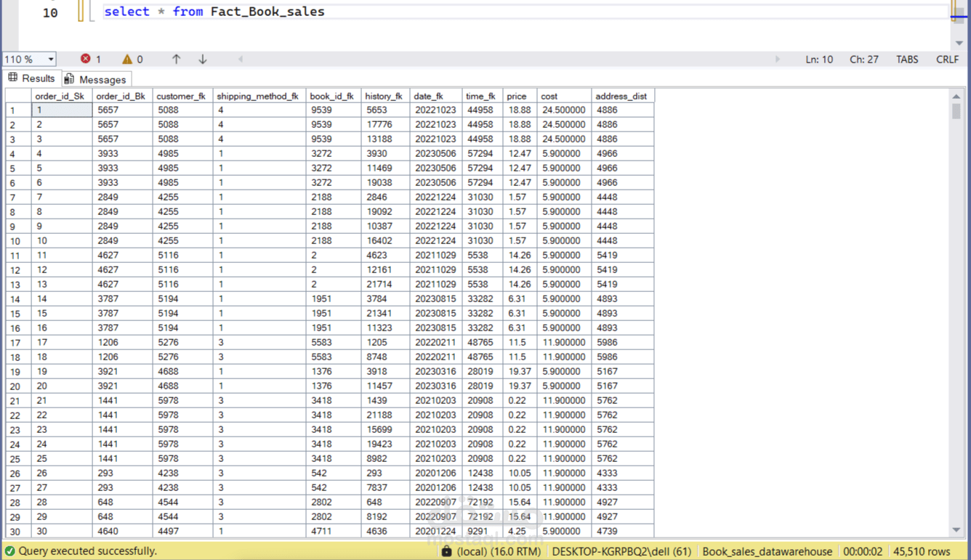This screenshot has width=971, height=560.
Task: Click the Messages tab icon
Action: click(x=69, y=79)
